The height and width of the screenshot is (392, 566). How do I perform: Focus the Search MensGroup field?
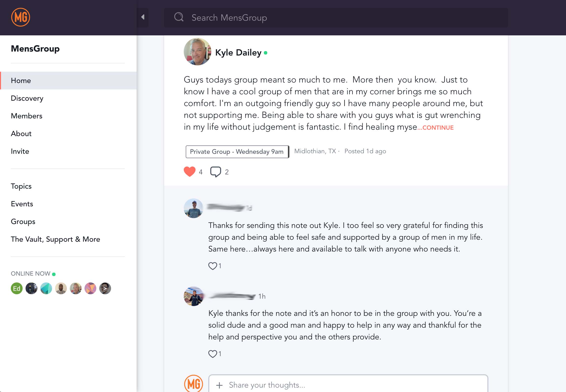344,18
